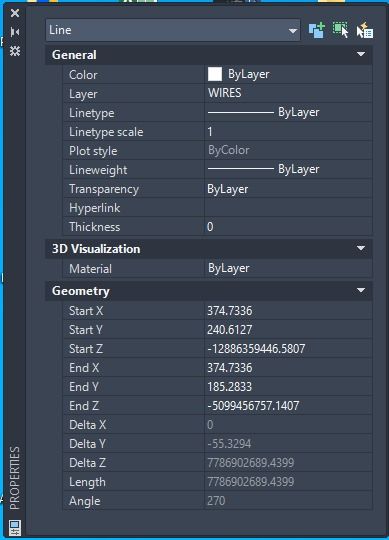
Task: Click the palette icon below the PROPERTIES label
Action: 15,528
